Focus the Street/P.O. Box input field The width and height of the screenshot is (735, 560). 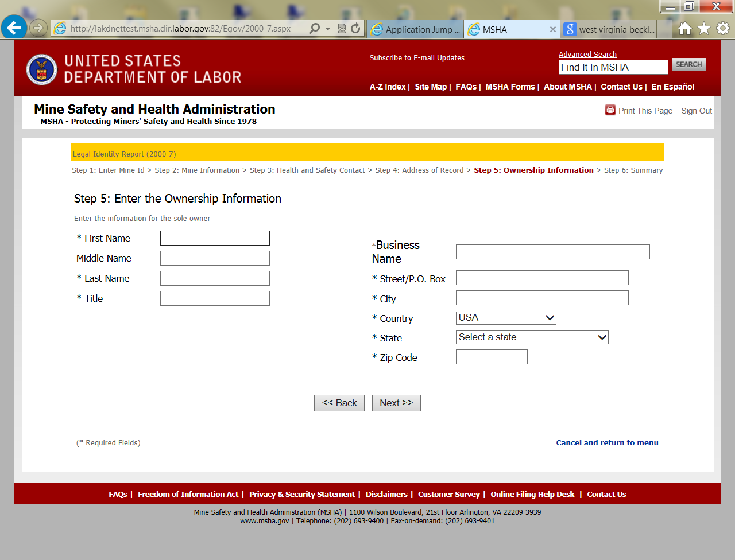[x=542, y=278]
